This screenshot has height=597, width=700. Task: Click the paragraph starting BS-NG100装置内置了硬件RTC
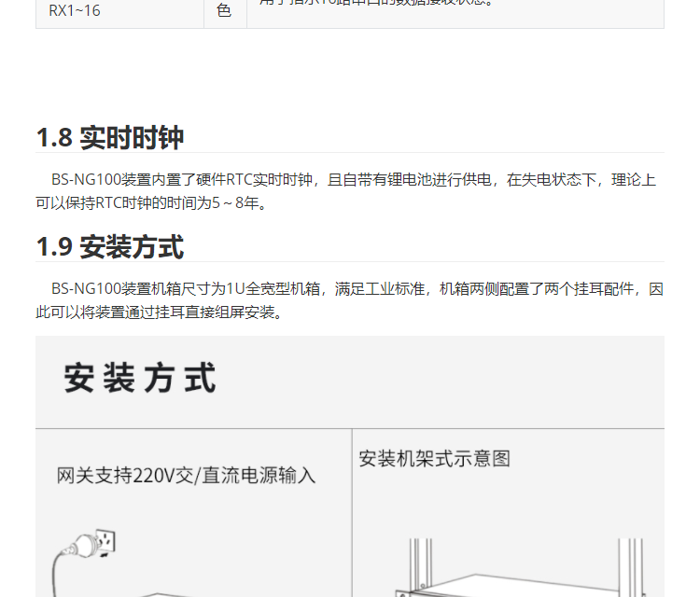click(x=346, y=191)
